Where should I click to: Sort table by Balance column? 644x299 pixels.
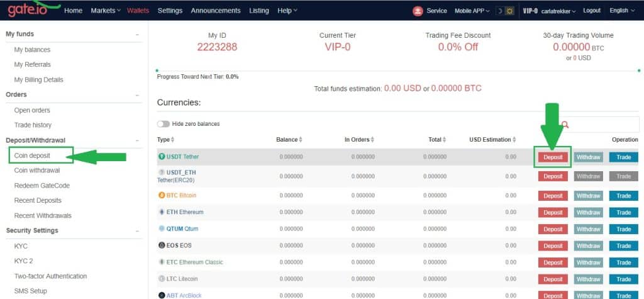click(x=289, y=140)
